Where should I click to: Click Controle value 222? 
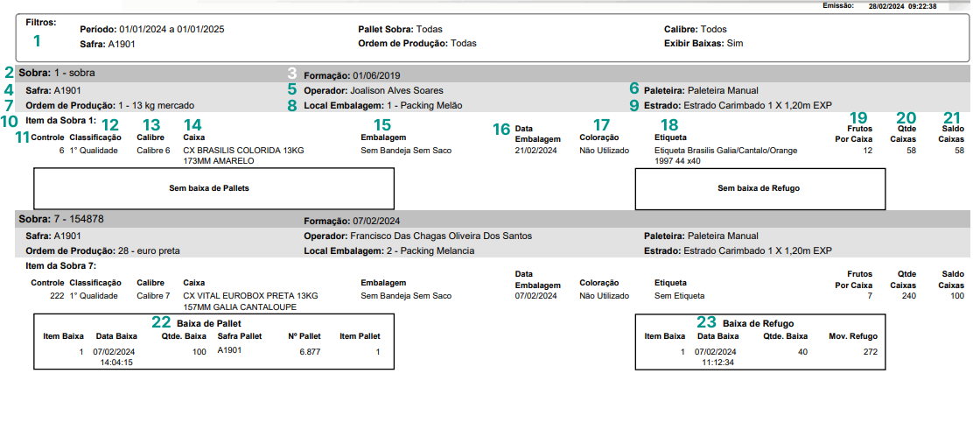(57, 296)
